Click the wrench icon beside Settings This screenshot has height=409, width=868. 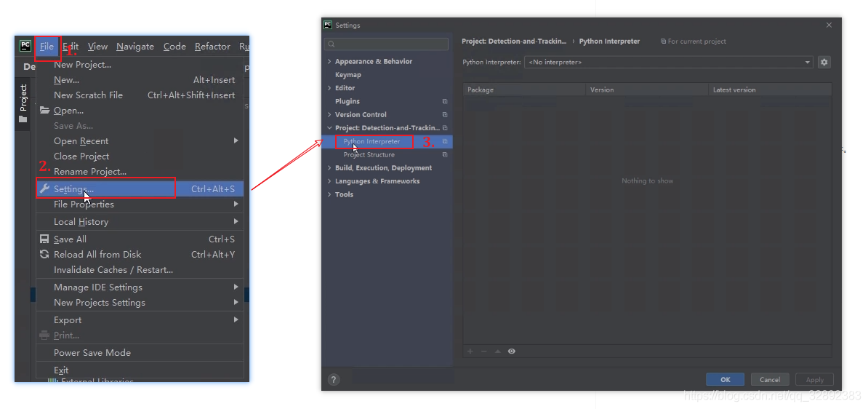tap(45, 188)
